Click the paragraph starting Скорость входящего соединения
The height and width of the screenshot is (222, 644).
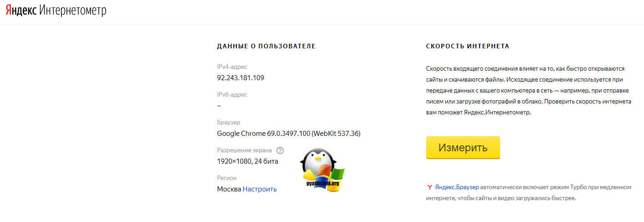pyautogui.click(x=529, y=90)
